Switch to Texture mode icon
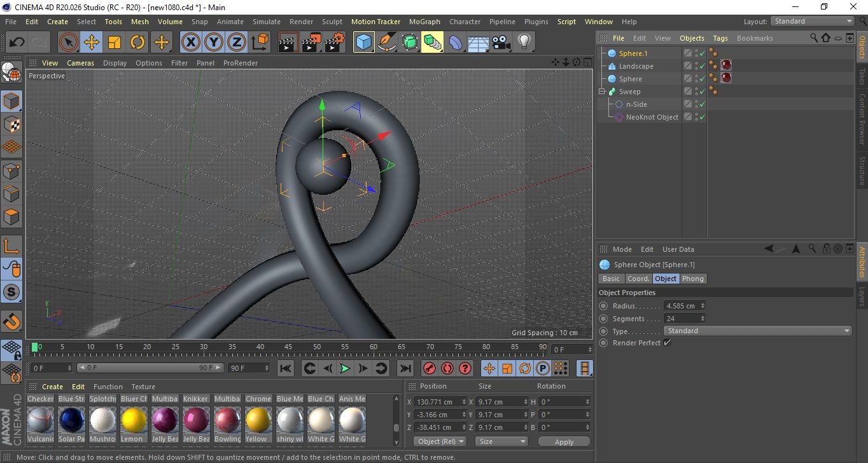The image size is (868, 463). pos(11,125)
